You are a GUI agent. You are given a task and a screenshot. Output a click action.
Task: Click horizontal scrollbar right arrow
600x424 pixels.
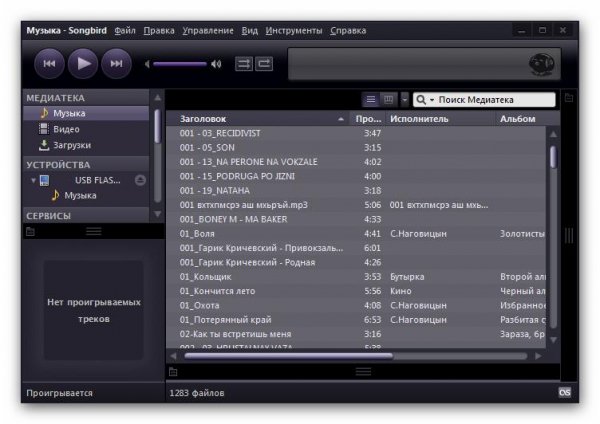tap(538, 356)
